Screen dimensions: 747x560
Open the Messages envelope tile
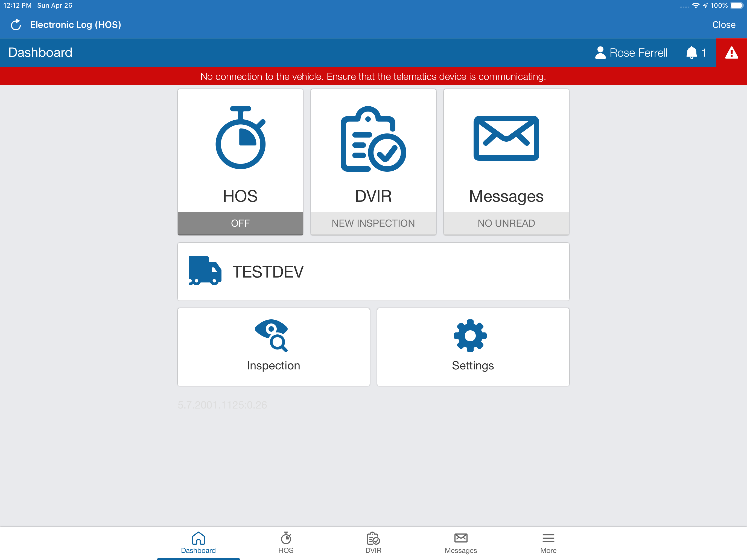click(x=506, y=150)
